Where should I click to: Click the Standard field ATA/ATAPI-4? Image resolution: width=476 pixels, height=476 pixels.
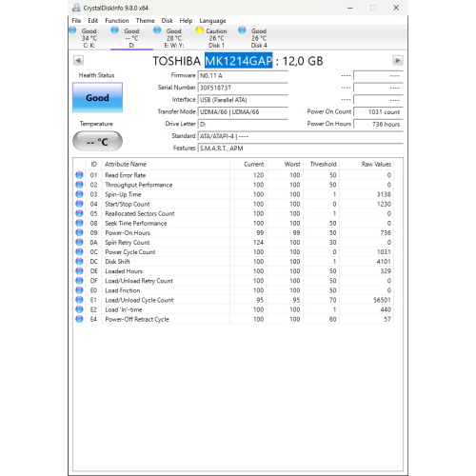point(300,136)
